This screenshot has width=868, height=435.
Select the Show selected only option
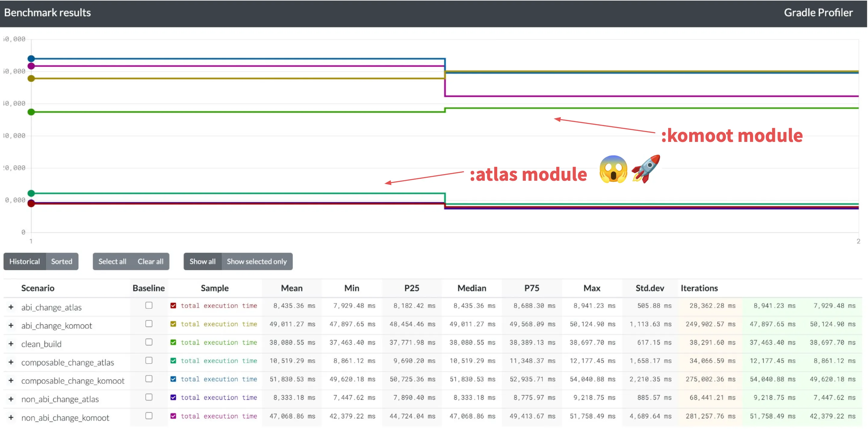256,261
